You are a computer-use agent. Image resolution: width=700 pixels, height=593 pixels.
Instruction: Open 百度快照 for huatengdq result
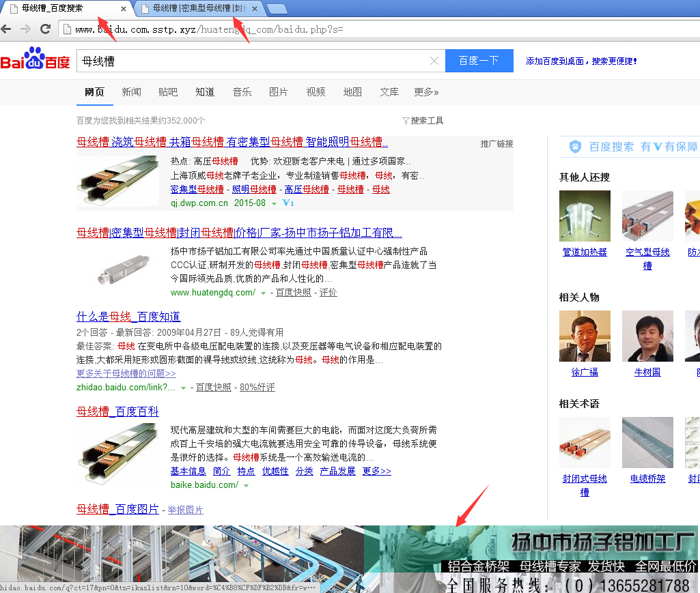(293, 292)
